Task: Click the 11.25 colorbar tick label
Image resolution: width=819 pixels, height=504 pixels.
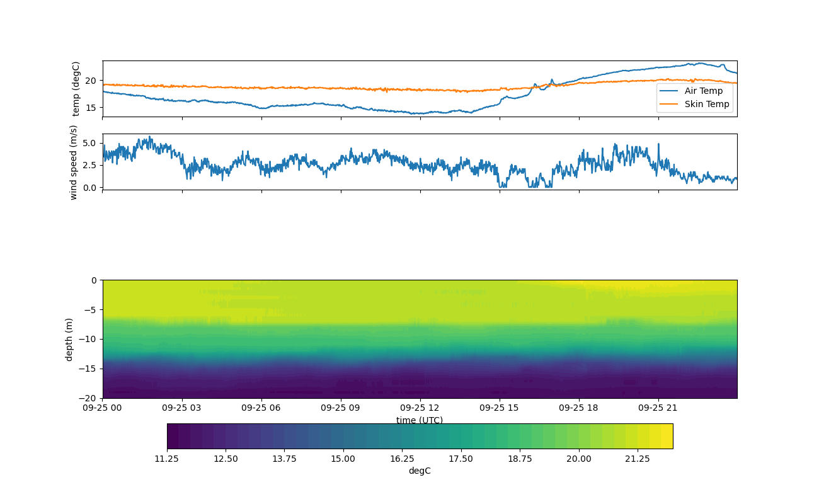Action: pos(167,459)
